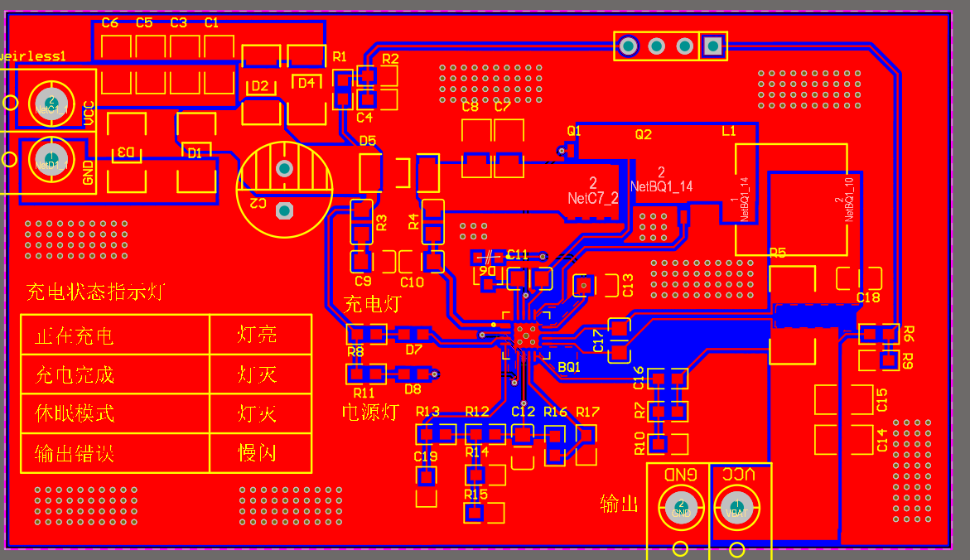Viewport: 970px width, 560px height.
Task: Click the C7 designator text
Action: pyautogui.click(x=502, y=106)
